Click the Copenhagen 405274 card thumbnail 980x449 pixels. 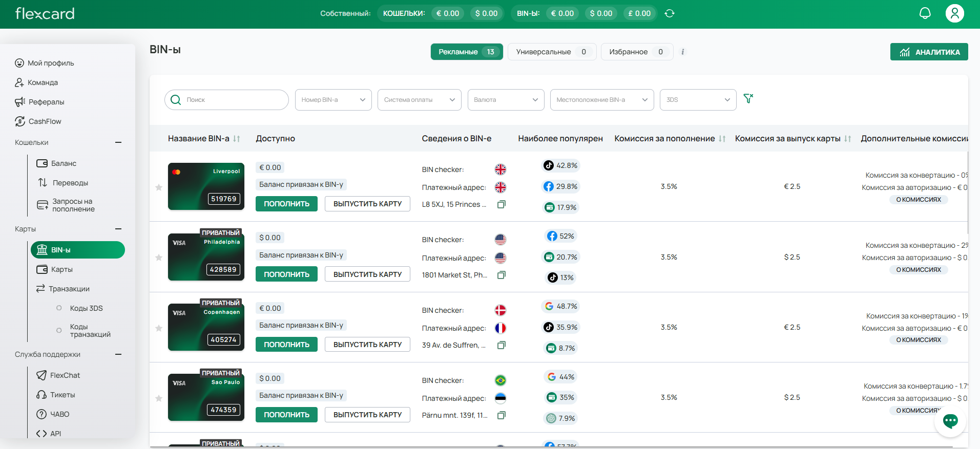point(206,327)
